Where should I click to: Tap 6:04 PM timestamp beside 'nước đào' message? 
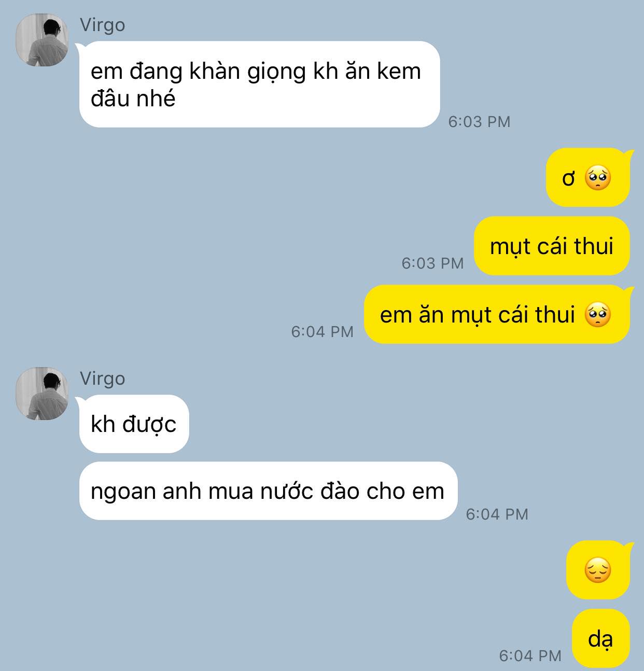coord(497,514)
